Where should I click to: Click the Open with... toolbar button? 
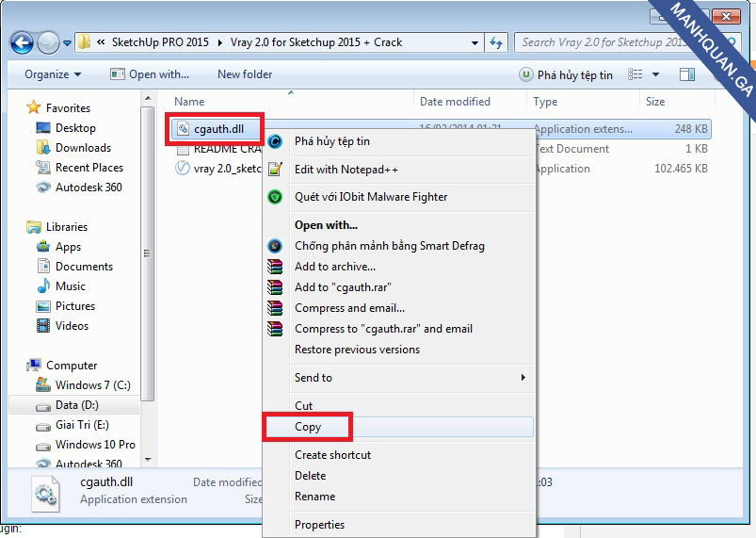pyautogui.click(x=150, y=74)
